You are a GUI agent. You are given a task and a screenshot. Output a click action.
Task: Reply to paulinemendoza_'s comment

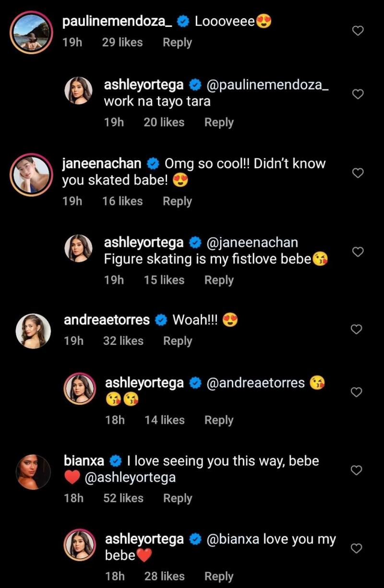coord(177,43)
